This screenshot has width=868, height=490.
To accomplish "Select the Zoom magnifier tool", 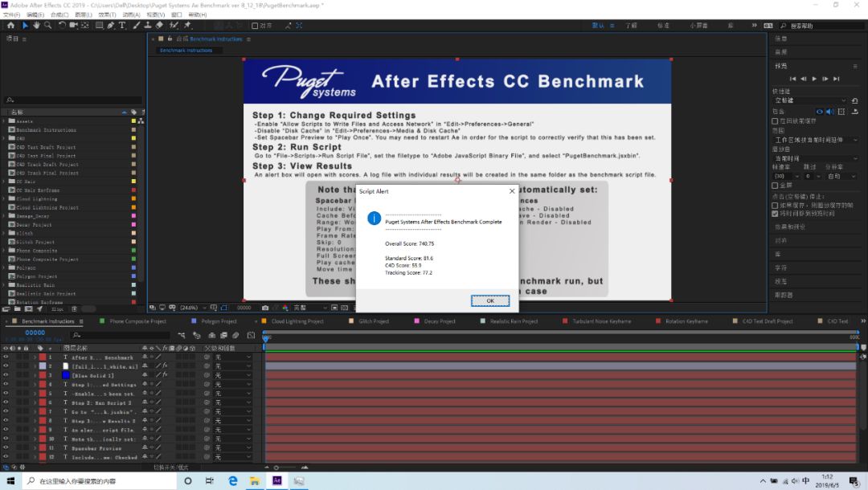I will point(49,26).
